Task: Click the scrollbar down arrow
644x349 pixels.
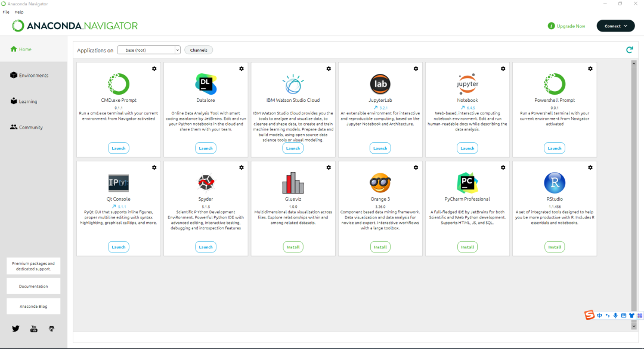Action: (x=634, y=326)
